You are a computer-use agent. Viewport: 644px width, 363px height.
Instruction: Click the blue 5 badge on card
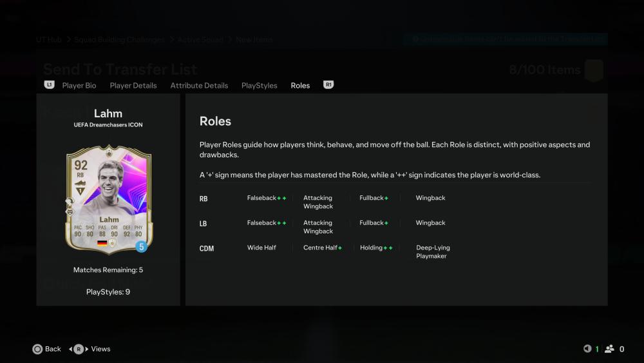pos(141,247)
